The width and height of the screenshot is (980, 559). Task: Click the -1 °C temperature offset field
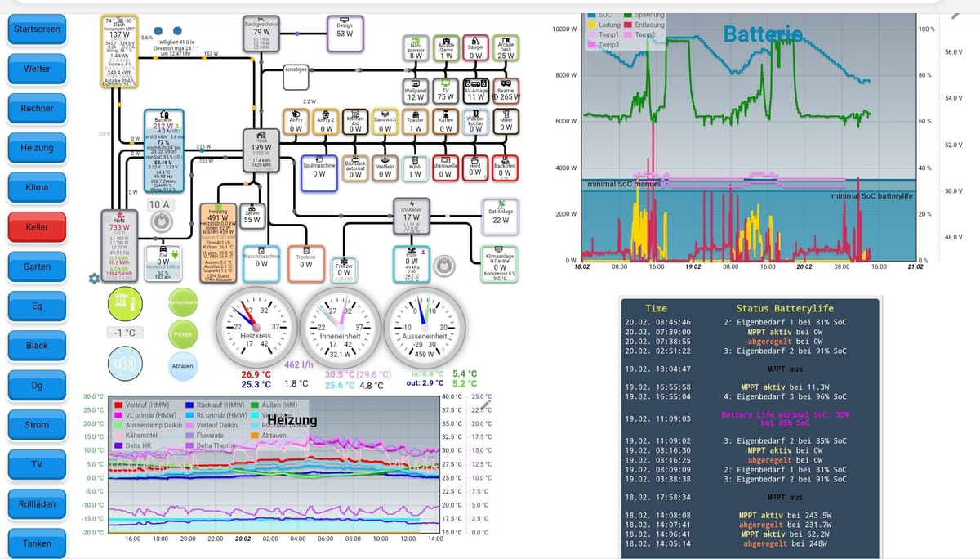pos(125,333)
